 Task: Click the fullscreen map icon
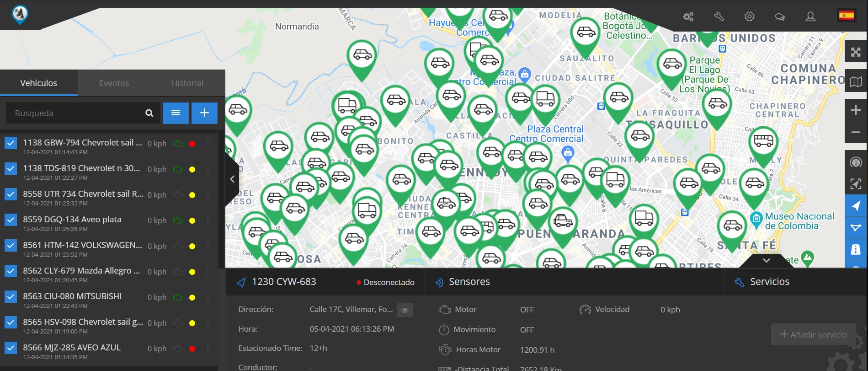(x=856, y=52)
